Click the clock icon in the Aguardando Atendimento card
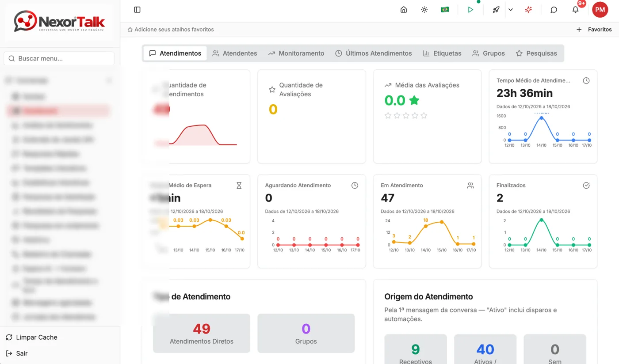619x364 pixels. point(355,186)
